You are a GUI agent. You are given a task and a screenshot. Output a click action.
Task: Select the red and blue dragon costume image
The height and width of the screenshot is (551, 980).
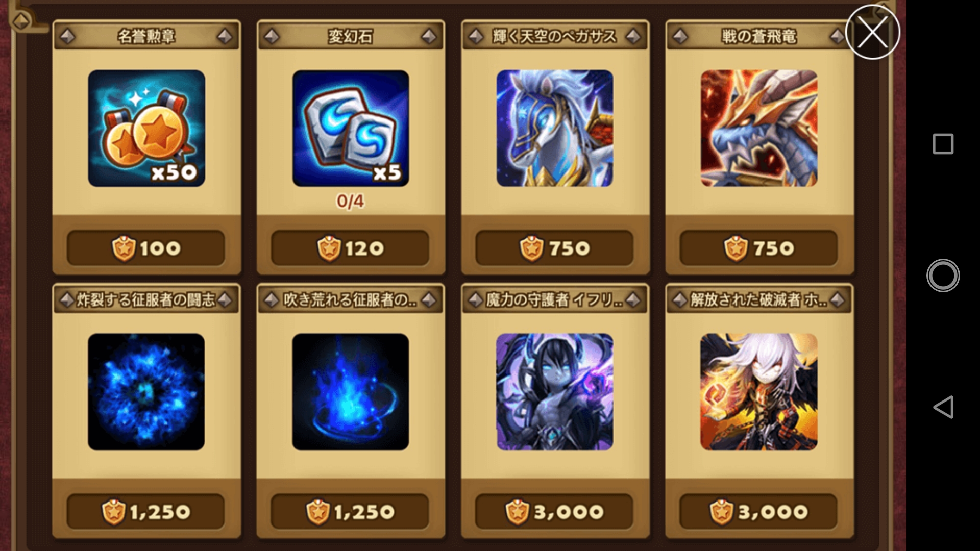coord(759,128)
